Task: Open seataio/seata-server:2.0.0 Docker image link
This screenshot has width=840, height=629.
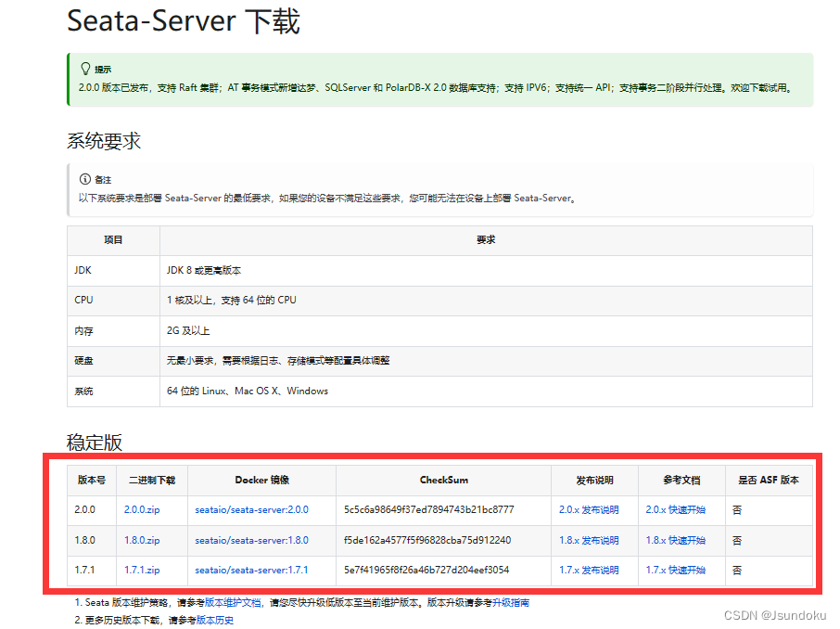Action: (x=252, y=510)
